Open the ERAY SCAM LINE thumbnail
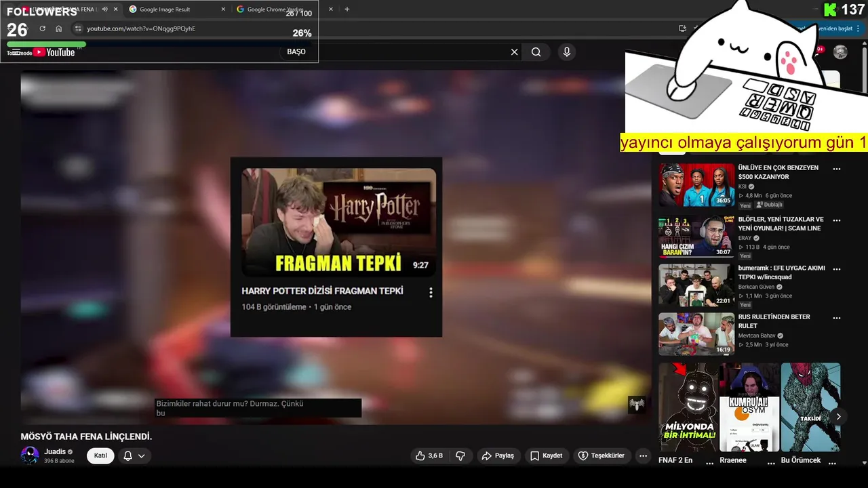This screenshot has height=488, width=868. [696, 237]
